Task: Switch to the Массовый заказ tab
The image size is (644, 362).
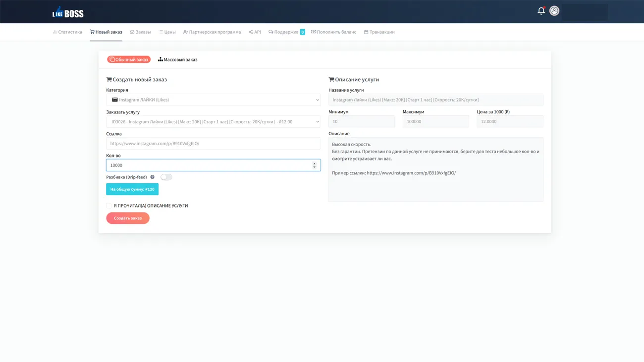Action: click(178, 59)
